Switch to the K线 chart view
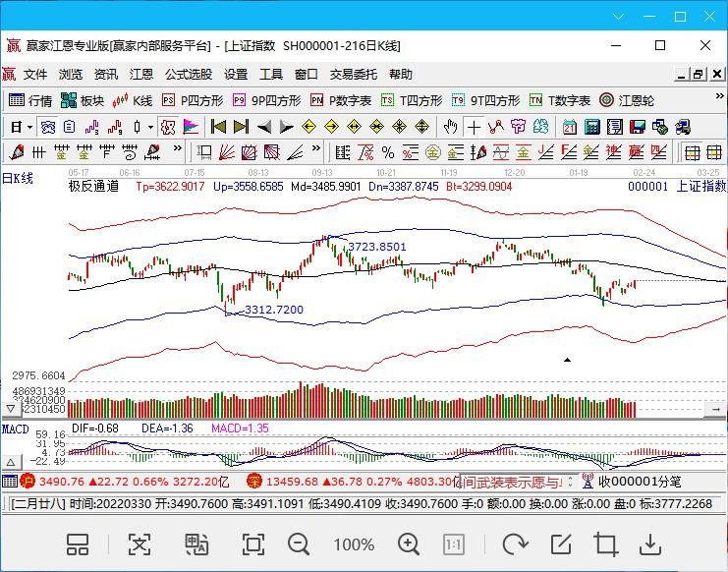Viewport: 728px width, 572px height. tap(133, 100)
